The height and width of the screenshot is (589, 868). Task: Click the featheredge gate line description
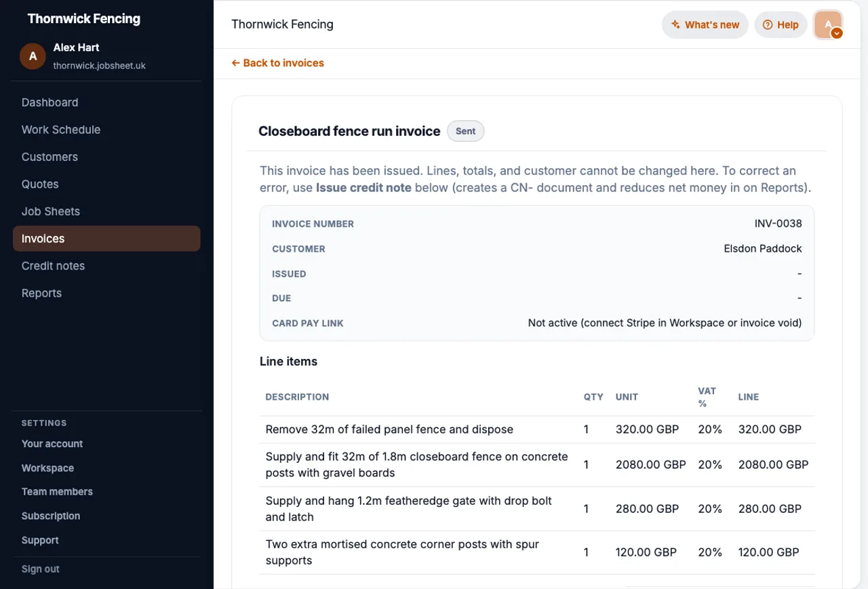pos(409,509)
